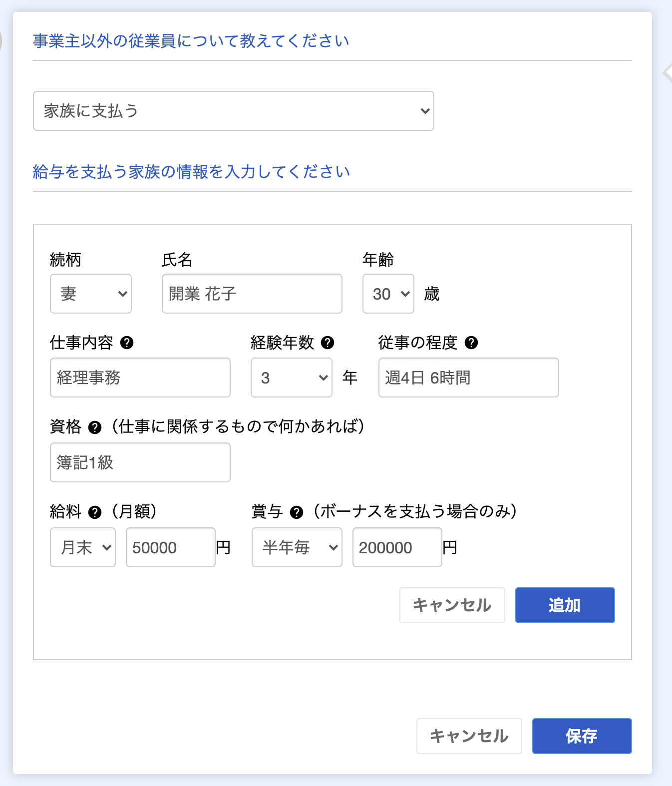Click the bonus amount field 200000
The width and height of the screenshot is (672, 786).
click(x=397, y=547)
